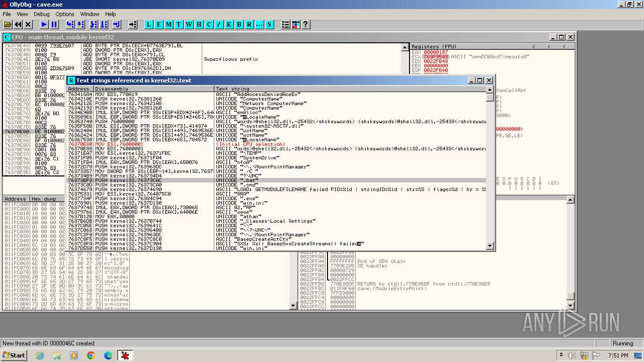Click the stack pane scroll down arrow

(x=570, y=305)
